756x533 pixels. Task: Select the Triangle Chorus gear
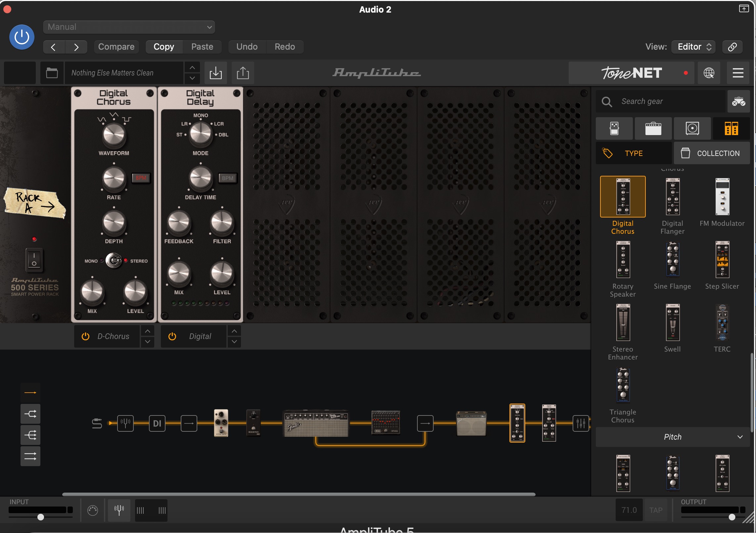click(623, 385)
